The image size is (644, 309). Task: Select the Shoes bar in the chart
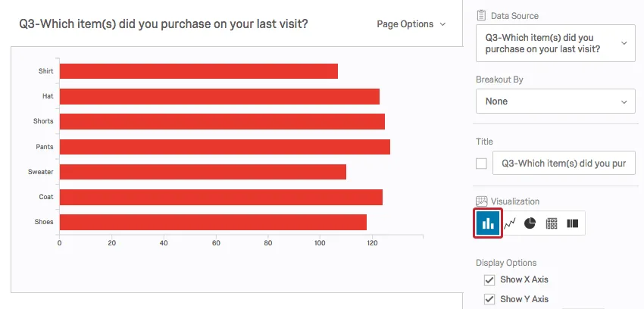tap(213, 222)
